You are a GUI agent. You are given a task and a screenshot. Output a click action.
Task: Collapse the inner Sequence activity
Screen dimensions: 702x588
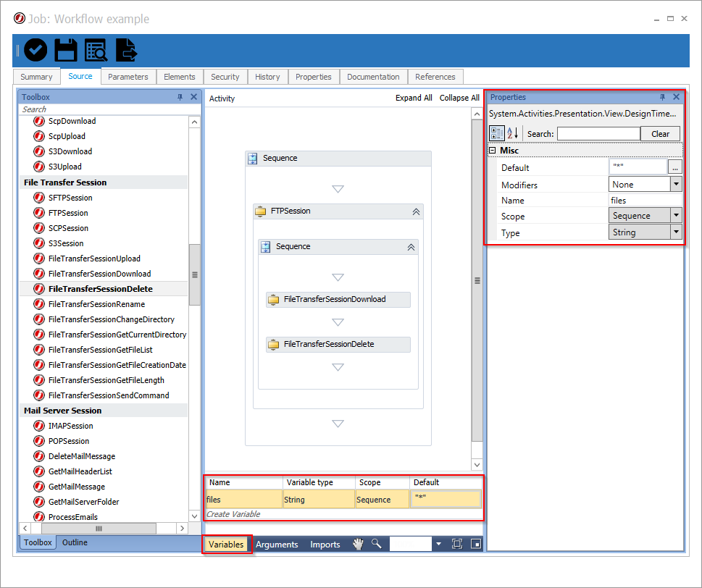(411, 247)
